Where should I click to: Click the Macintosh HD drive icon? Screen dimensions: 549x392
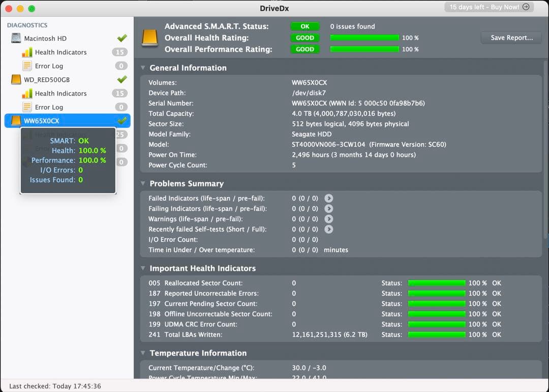(x=16, y=38)
